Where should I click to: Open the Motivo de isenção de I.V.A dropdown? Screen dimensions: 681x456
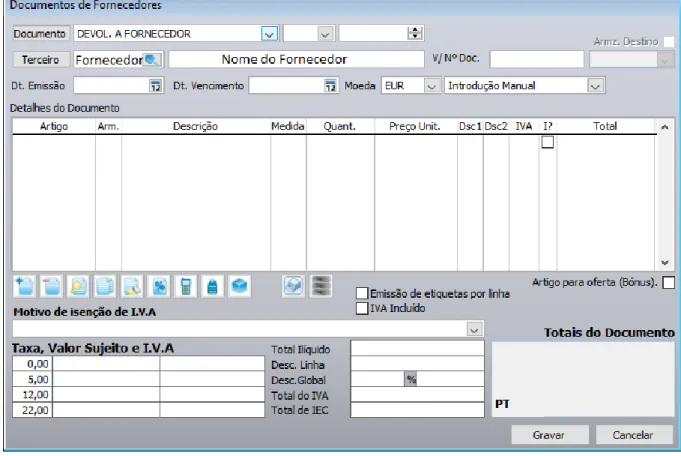(x=474, y=329)
